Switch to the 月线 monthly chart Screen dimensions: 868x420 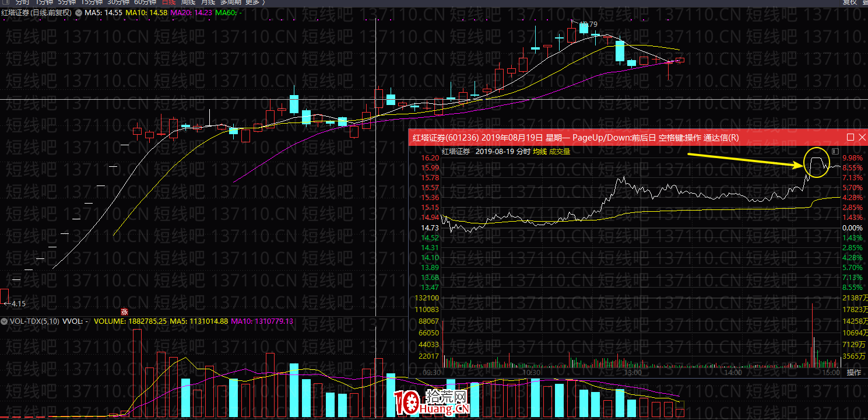coord(208,2)
